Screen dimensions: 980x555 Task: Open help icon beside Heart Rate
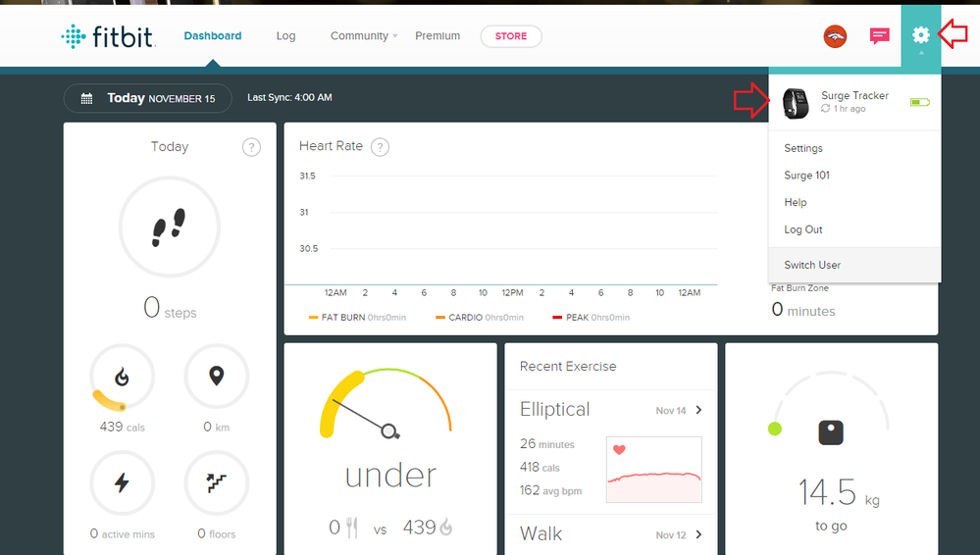tap(380, 147)
